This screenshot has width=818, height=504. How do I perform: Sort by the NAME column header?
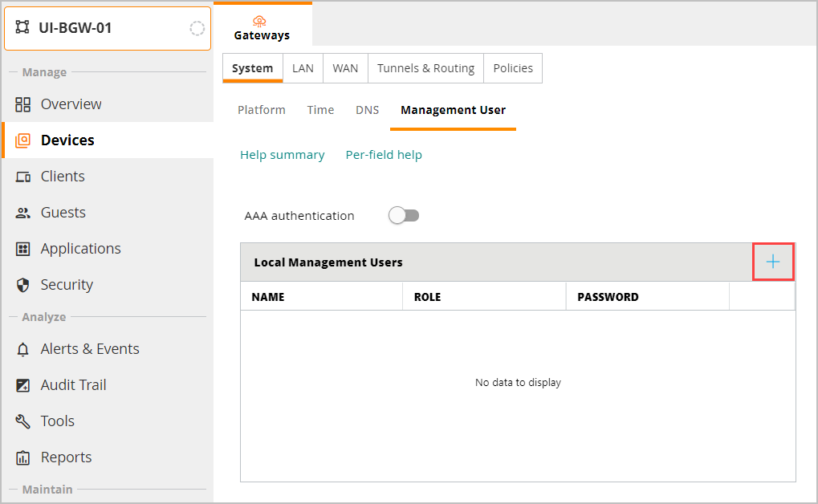pos(268,297)
